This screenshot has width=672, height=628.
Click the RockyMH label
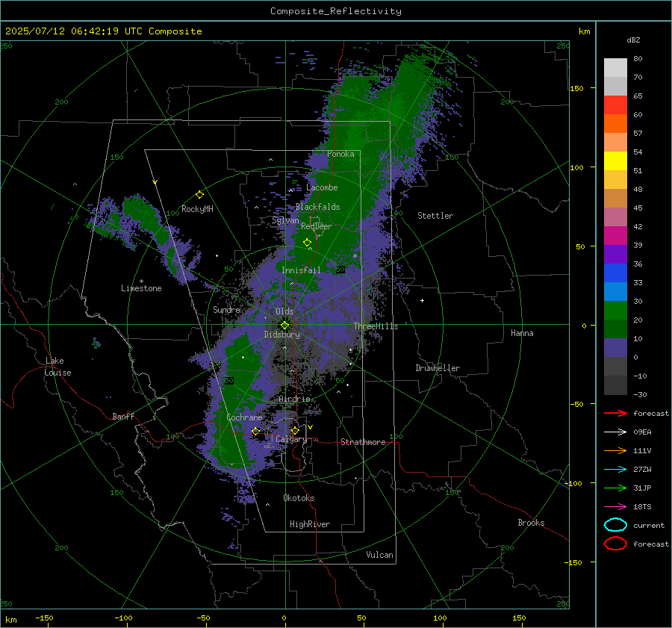[x=197, y=209]
